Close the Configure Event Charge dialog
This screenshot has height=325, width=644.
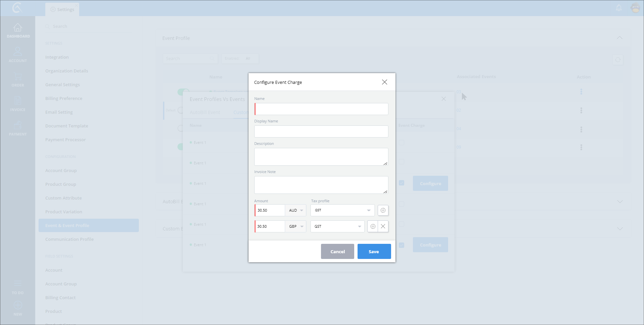tap(384, 82)
